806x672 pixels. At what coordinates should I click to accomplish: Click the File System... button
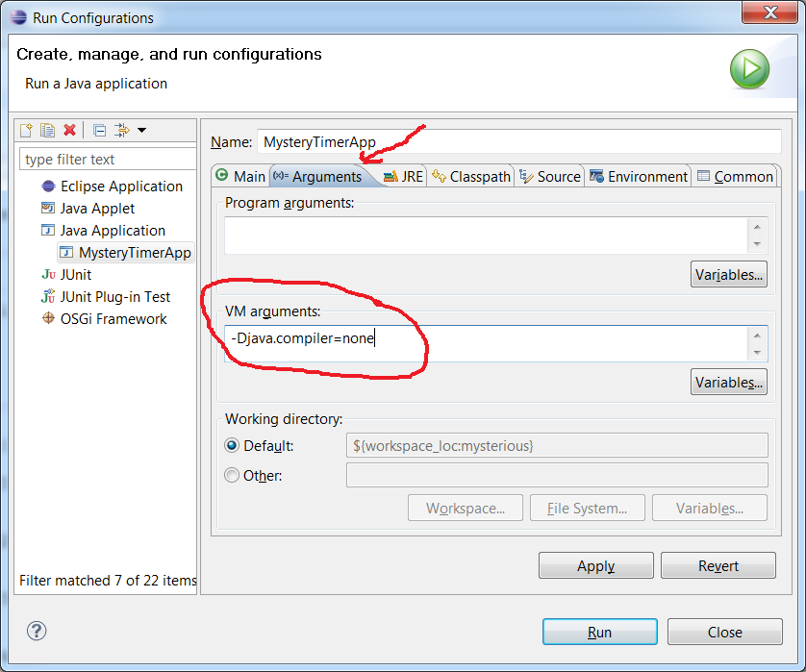tap(588, 509)
